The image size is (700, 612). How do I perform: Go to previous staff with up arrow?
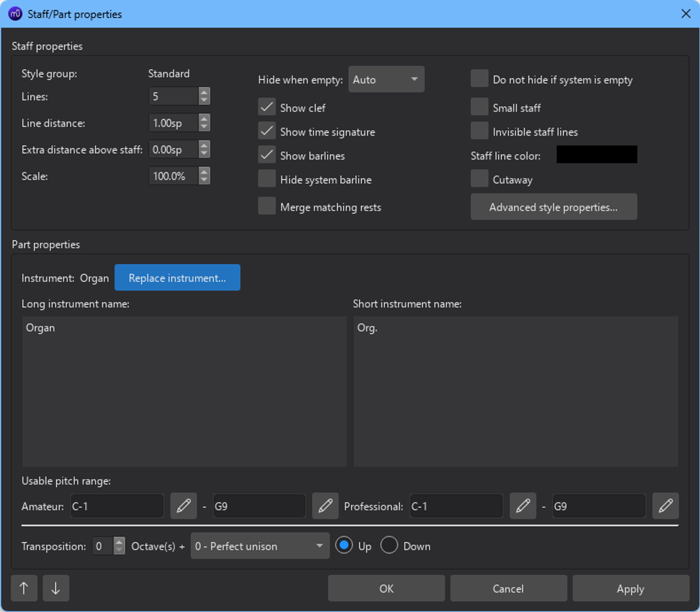(24, 588)
